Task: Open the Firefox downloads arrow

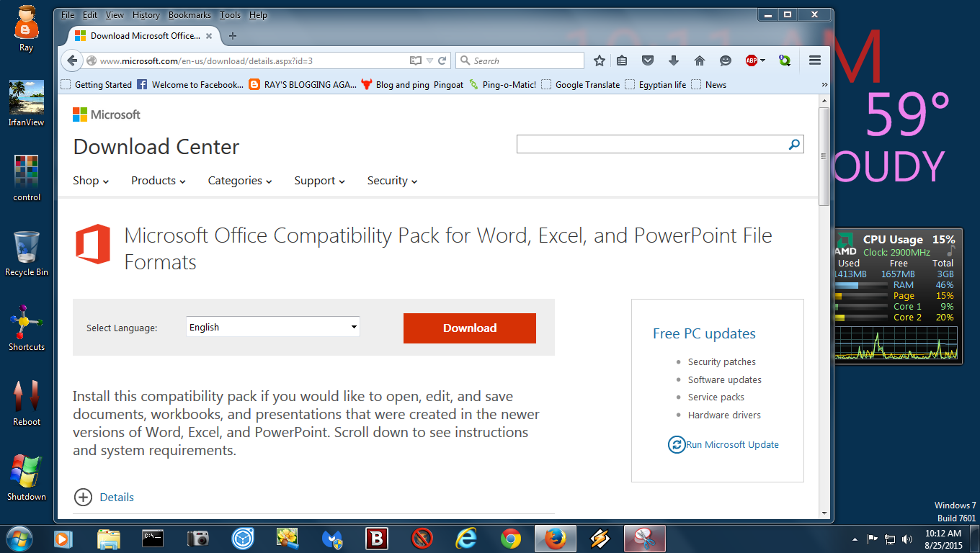Action: point(674,60)
